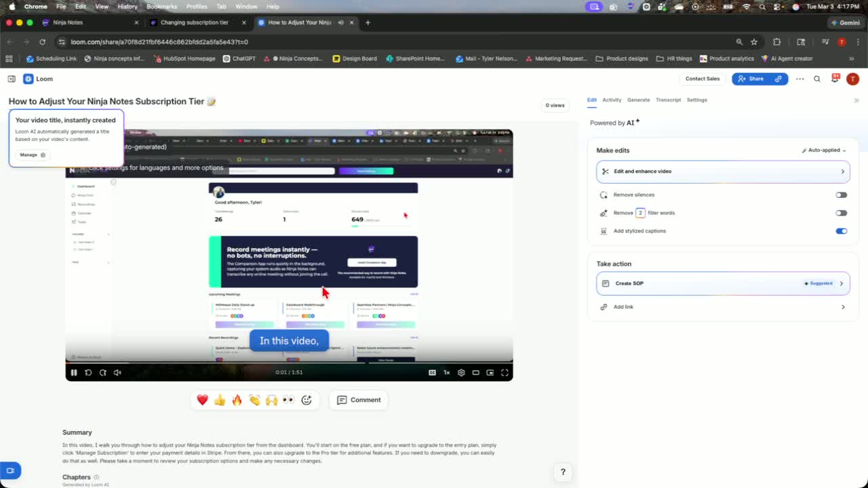This screenshot has height=488, width=868.
Task: Toggle the Remove filler words switch
Action: tap(842, 213)
